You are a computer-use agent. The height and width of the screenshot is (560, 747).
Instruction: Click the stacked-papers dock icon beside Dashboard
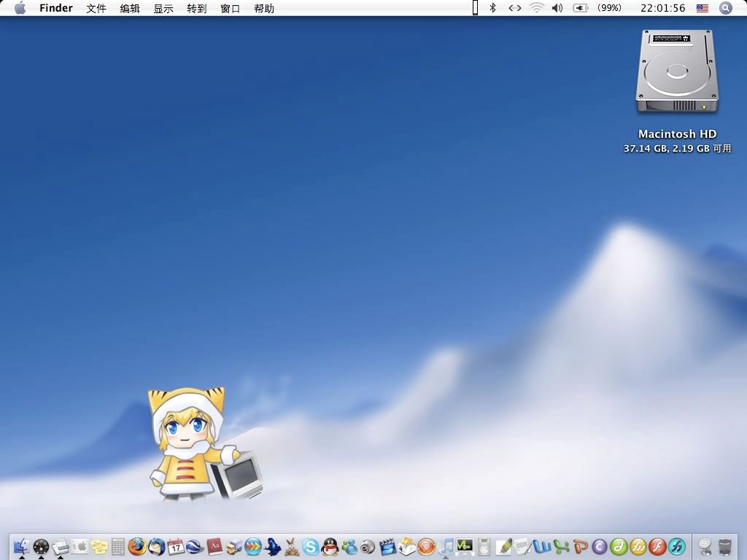point(61,547)
